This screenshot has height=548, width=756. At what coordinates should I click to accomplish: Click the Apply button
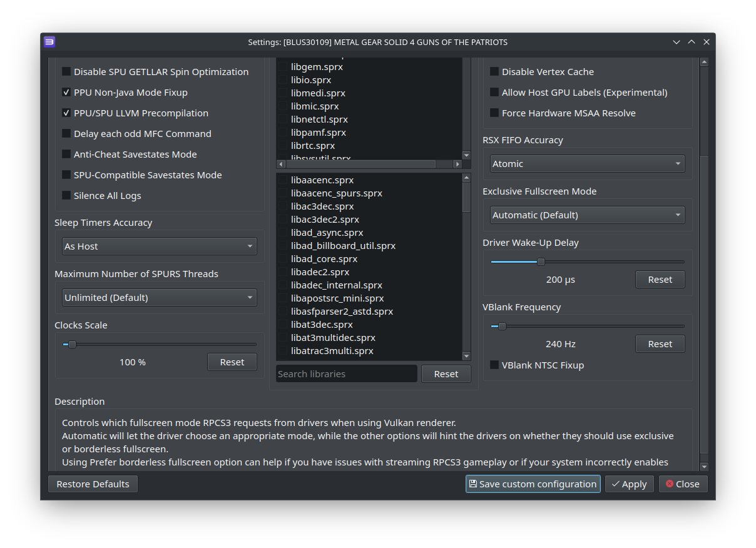(x=630, y=484)
